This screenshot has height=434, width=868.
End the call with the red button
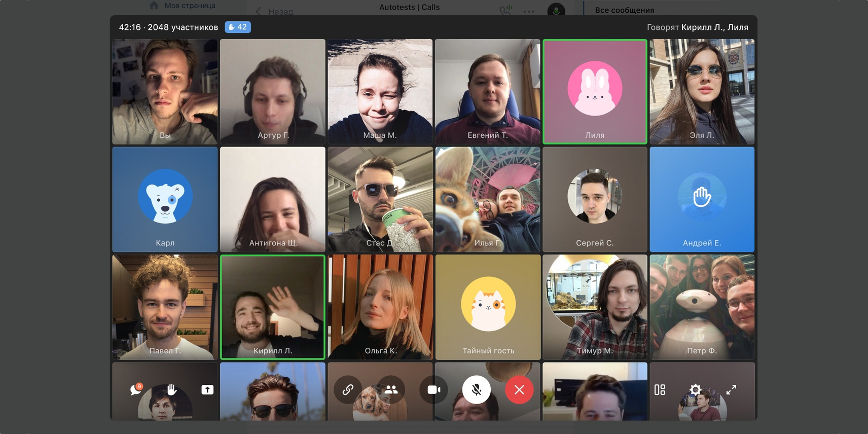pos(519,389)
